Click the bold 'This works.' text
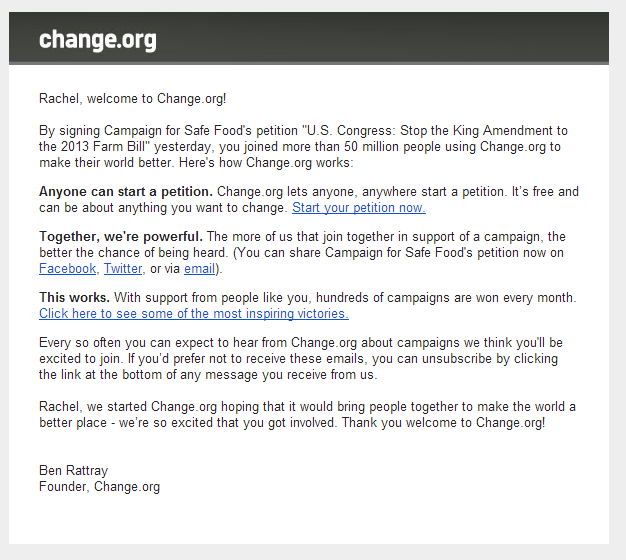626x560 pixels. (74, 297)
